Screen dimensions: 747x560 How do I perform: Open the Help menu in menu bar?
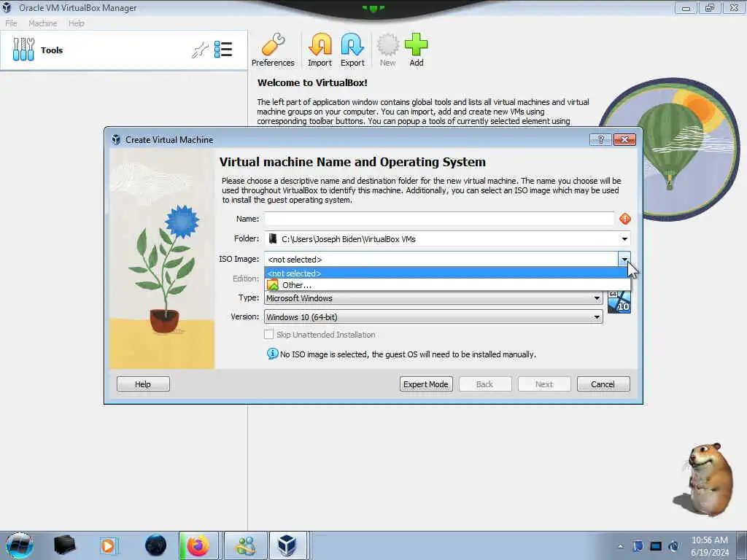pos(76,23)
